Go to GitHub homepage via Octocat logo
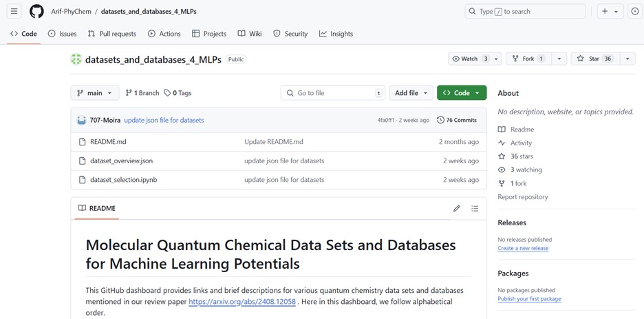This screenshot has width=644, height=319. click(36, 12)
